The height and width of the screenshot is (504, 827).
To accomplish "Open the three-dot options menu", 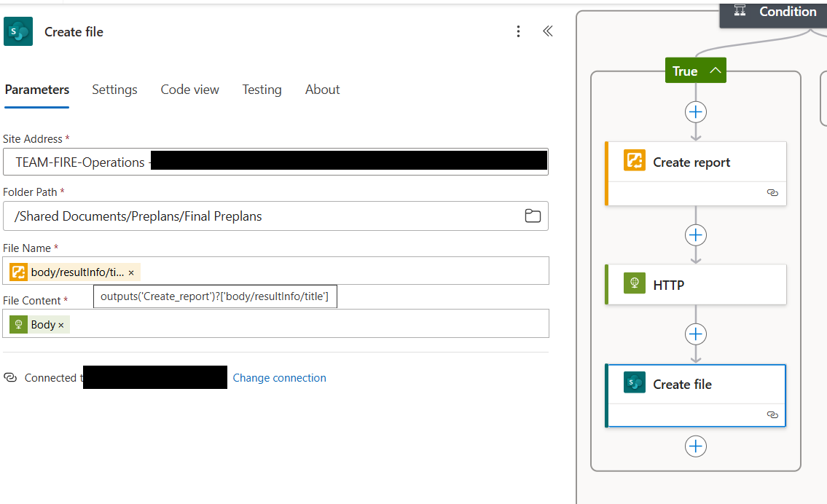I will click(518, 31).
